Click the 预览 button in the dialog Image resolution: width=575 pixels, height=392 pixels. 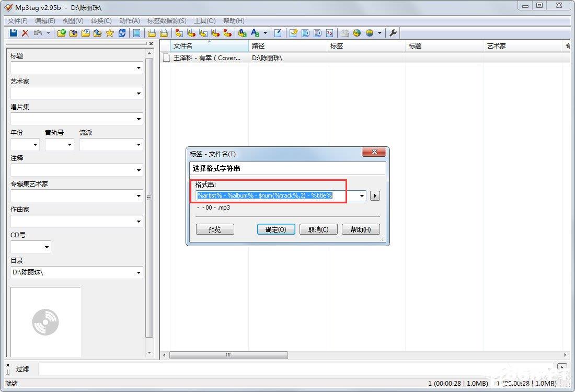coord(215,229)
